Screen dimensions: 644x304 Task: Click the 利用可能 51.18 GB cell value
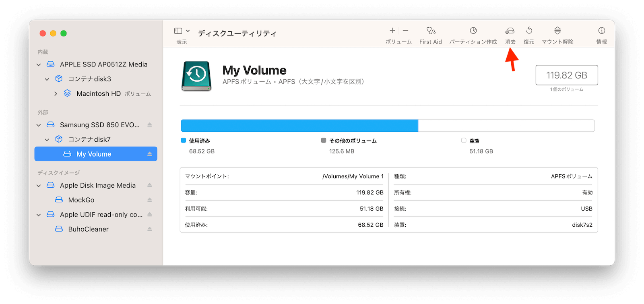[x=372, y=209]
